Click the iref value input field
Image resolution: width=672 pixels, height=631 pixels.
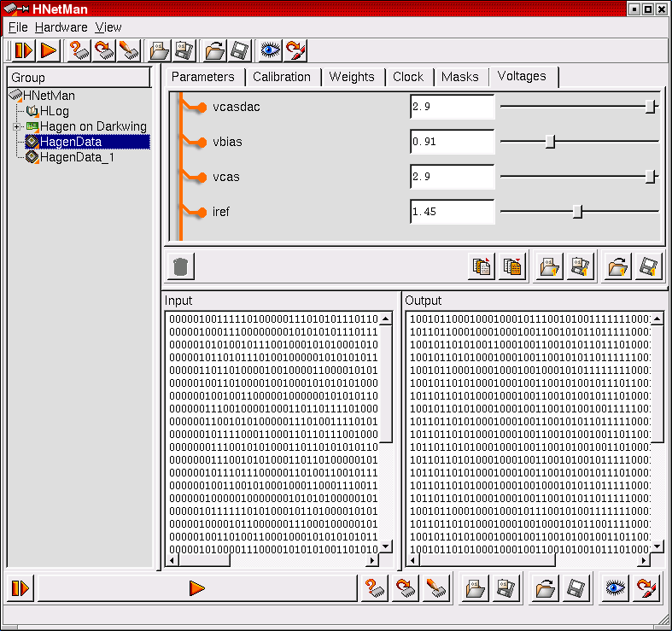[x=452, y=211]
